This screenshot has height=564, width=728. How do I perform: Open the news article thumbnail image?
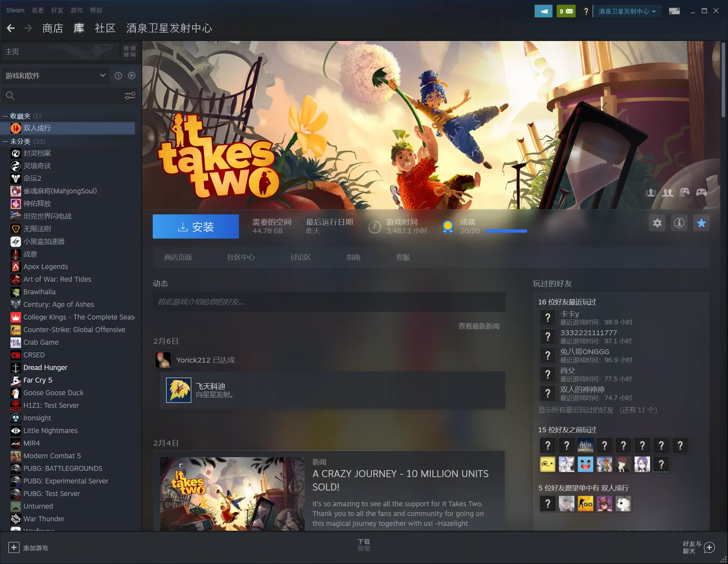(232, 494)
